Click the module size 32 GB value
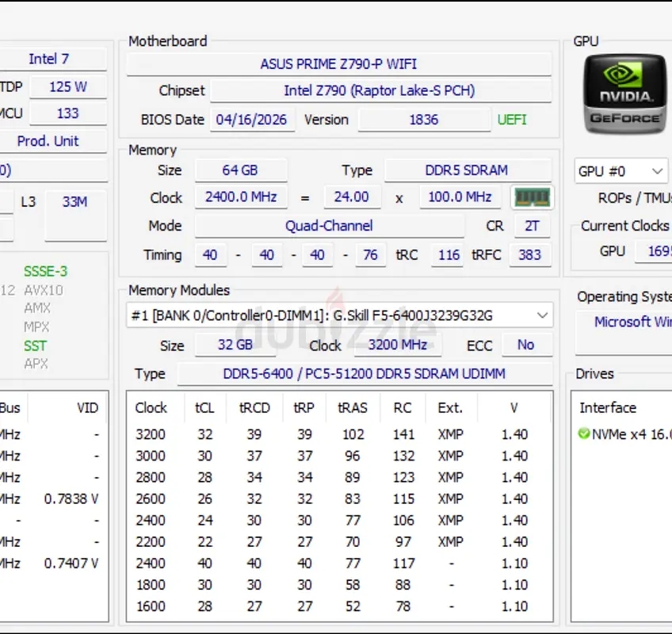Viewport: 672px width, 634px height. [x=235, y=345]
